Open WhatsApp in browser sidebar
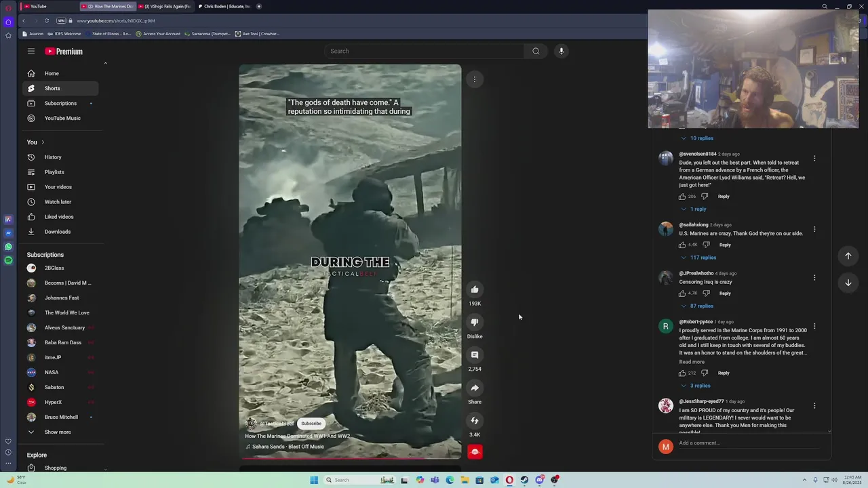Viewport: 868px width, 488px height. 8,247
